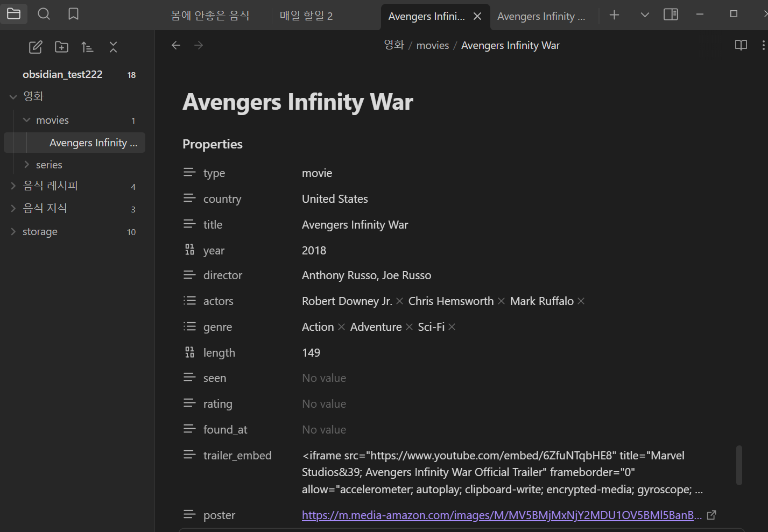Collapse all folders icon
The width and height of the screenshot is (768, 532).
coord(113,47)
